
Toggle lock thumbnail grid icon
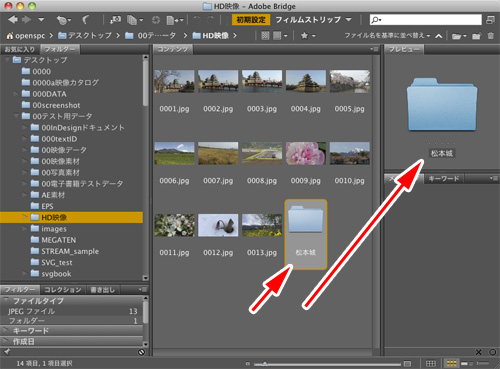click(431, 363)
